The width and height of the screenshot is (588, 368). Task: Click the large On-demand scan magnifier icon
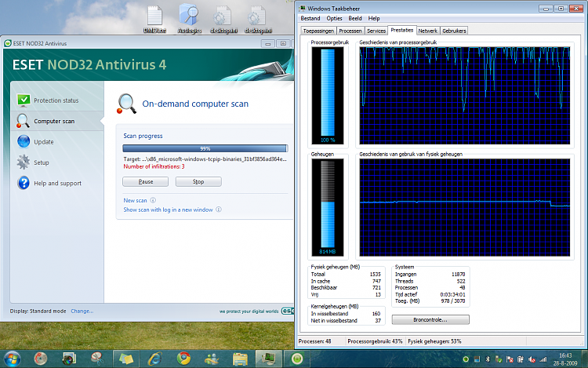tap(126, 104)
